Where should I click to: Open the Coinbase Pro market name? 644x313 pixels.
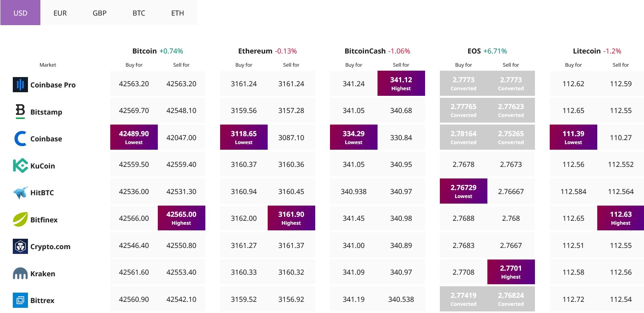pos(53,85)
